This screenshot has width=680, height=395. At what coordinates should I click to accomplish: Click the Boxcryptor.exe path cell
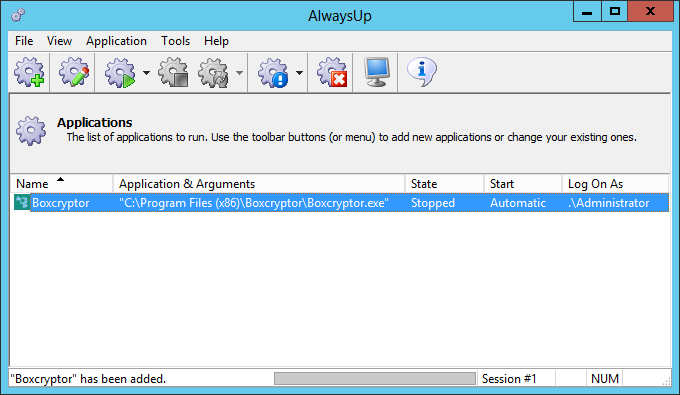click(254, 203)
